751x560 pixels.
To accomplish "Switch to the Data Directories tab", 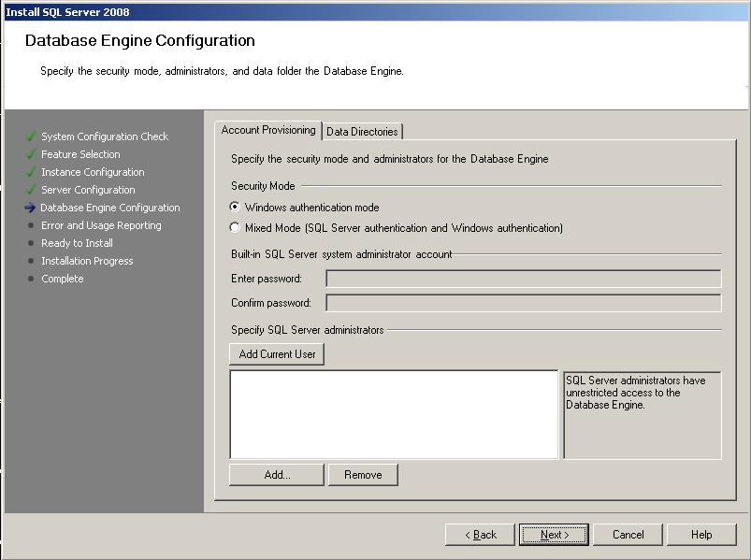I will tap(362, 131).
